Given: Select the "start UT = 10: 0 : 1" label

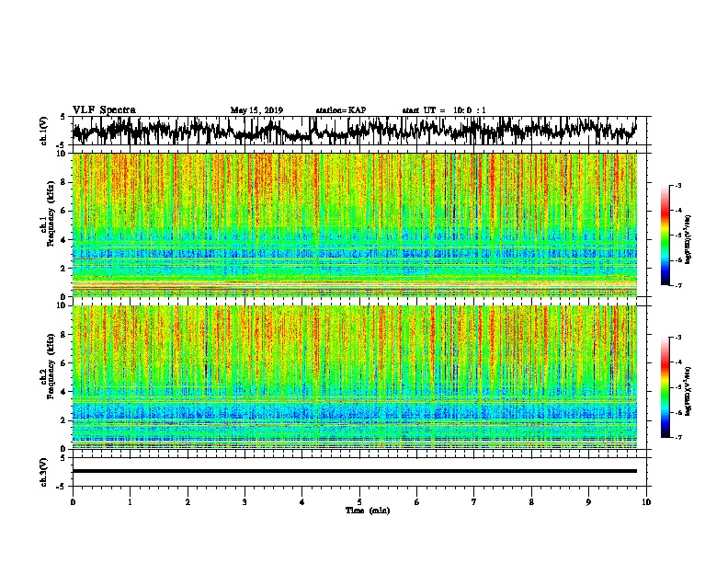Looking at the screenshot, I should pos(444,110).
